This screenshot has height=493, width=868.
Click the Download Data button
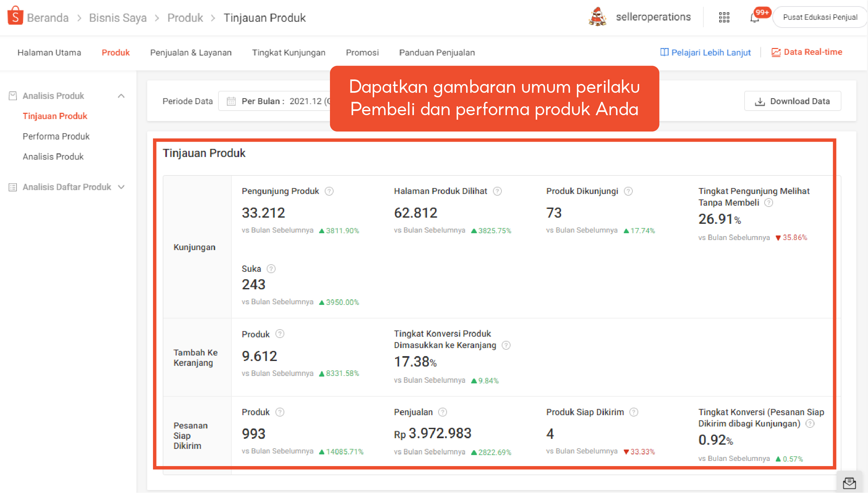[792, 101]
